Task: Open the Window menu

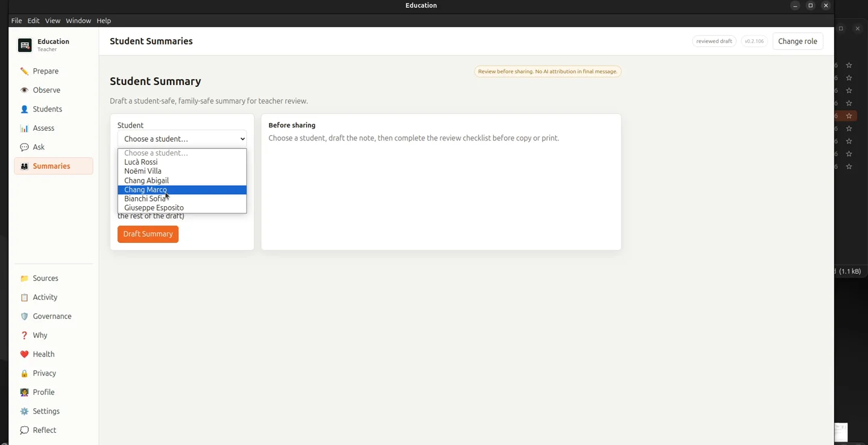Action: 78,21
